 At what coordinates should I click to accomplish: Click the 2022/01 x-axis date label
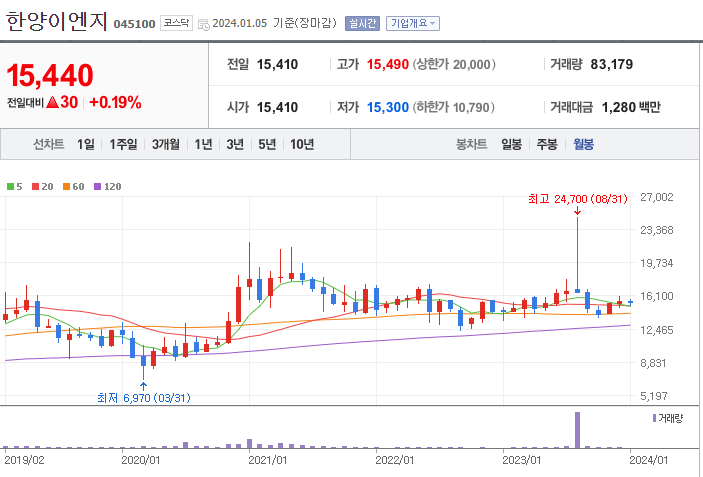[x=395, y=460]
